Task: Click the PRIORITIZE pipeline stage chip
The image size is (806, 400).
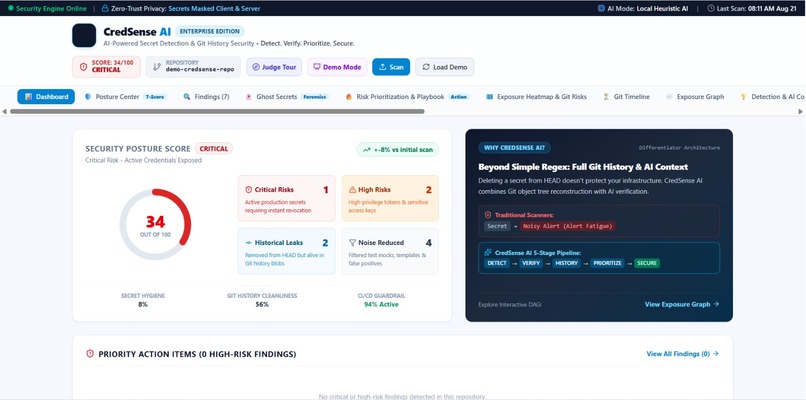Action: click(x=607, y=263)
